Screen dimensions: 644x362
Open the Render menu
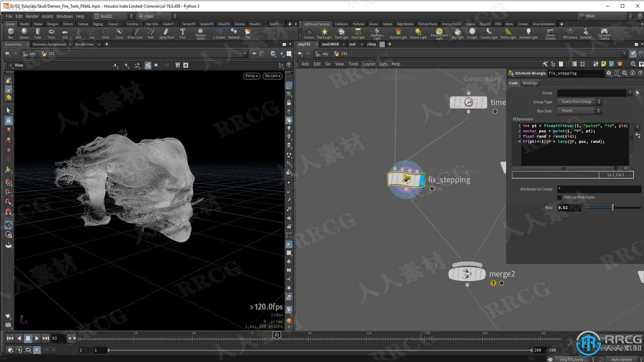coord(32,16)
